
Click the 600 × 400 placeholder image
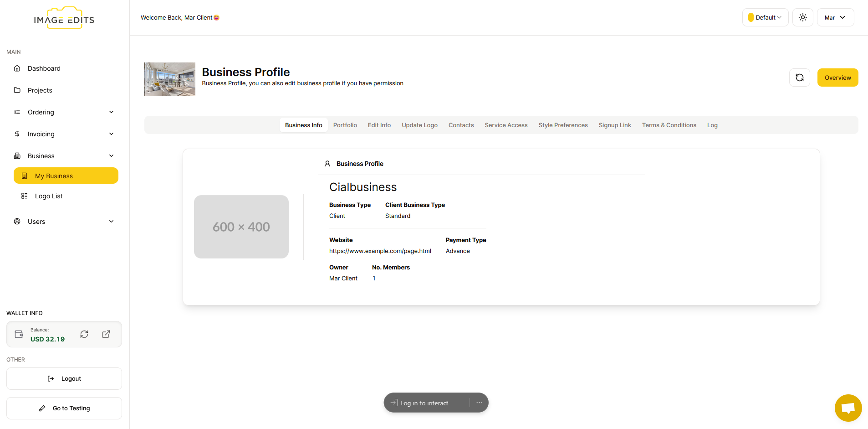pos(241,227)
